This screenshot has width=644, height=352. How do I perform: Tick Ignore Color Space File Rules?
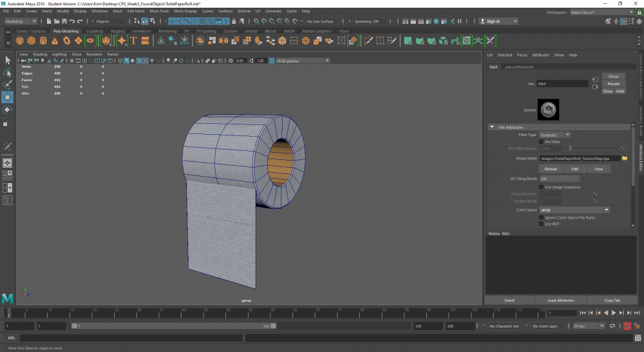[541, 218]
